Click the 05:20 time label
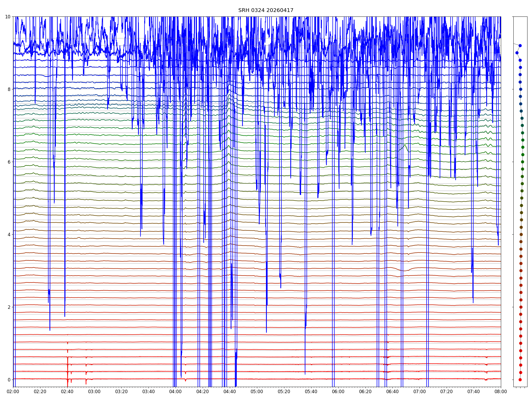The width and height of the screenshot is (532, 399). pyautogui.click(x=284, y=392)
